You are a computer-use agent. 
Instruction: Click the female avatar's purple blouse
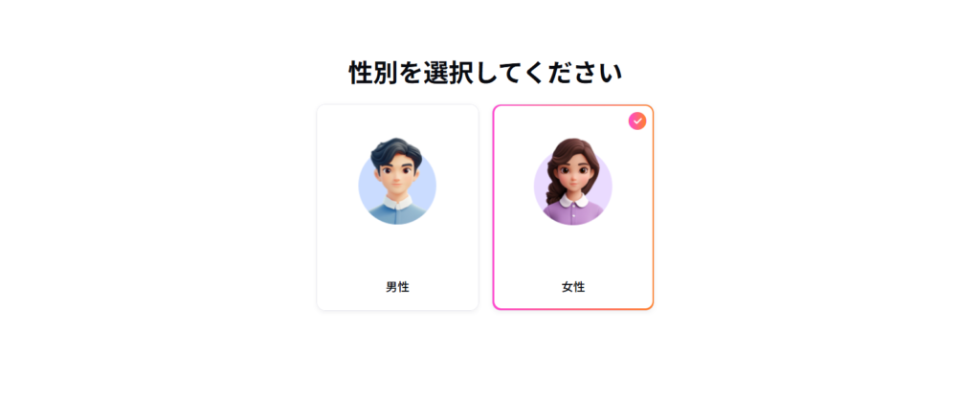tap(573, 214)
